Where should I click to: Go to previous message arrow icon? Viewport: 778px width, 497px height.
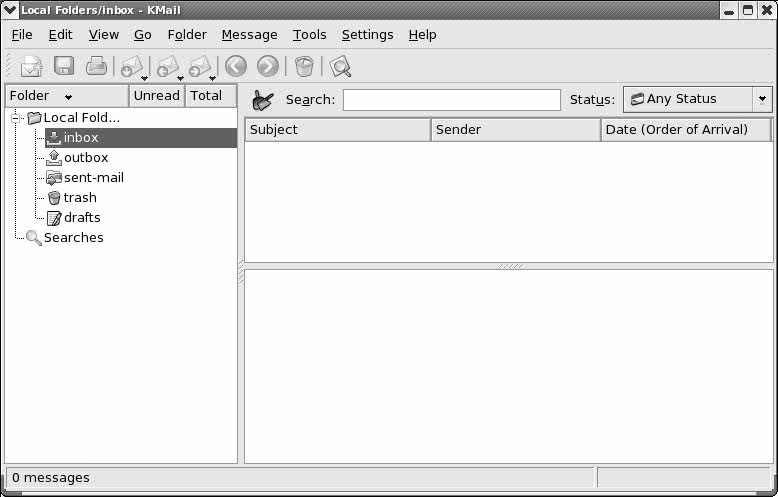tap(236, 66)
